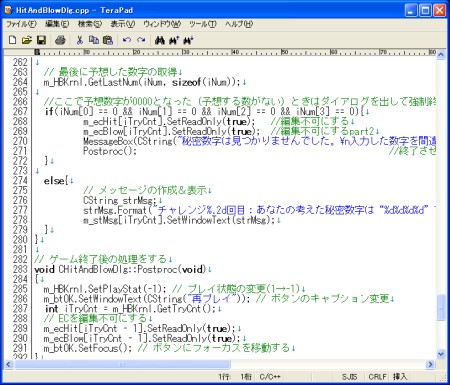Search downward with binoculars down-arrow icon
Viewport: 450px width, 385px height.
[188, 40]
